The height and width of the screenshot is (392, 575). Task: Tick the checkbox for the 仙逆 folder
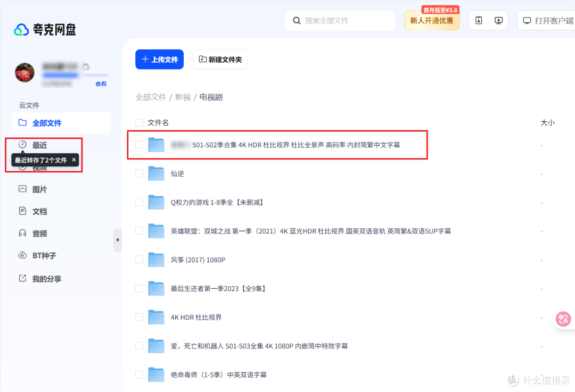point(139,173)
